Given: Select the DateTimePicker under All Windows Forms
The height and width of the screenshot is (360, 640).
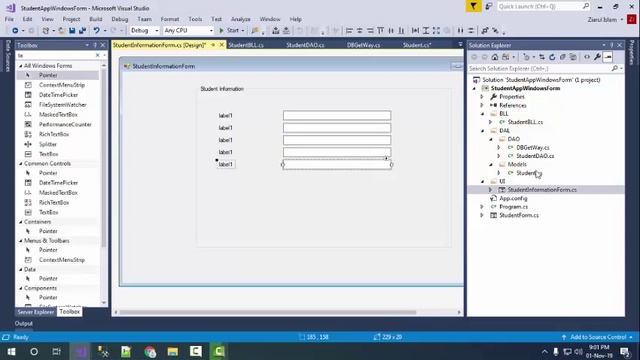Looking at the screenshot, I should coord(58,95).
